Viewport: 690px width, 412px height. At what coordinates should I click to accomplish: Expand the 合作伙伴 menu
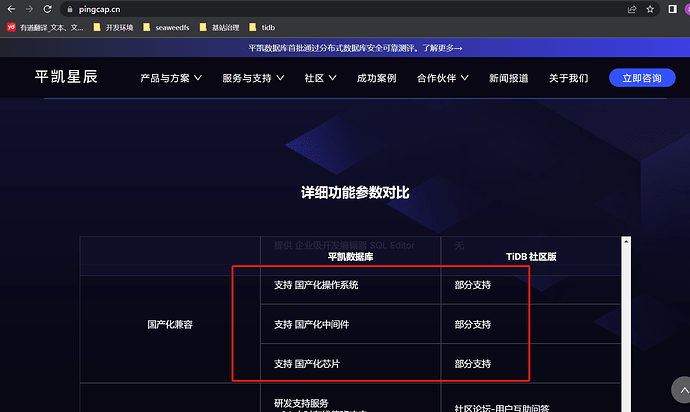(x=443, y=78)
